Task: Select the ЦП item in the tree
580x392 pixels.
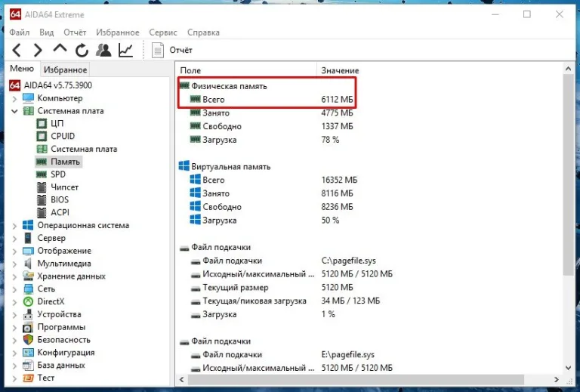Action: [x=57, y=123]
